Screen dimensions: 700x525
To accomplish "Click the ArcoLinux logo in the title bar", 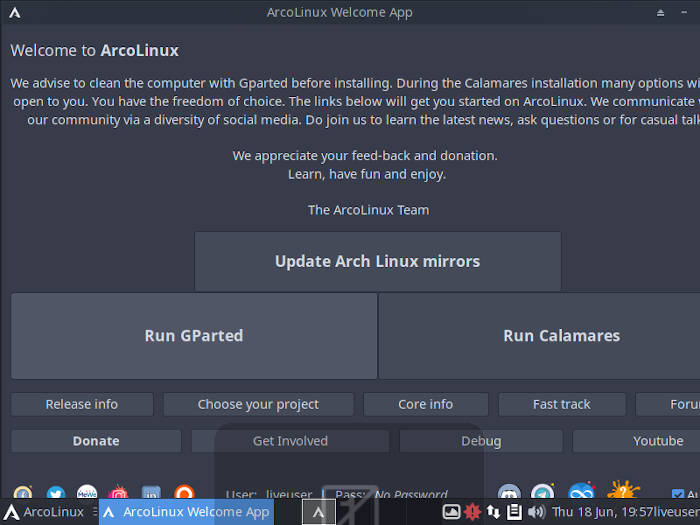I will (15, 12).
